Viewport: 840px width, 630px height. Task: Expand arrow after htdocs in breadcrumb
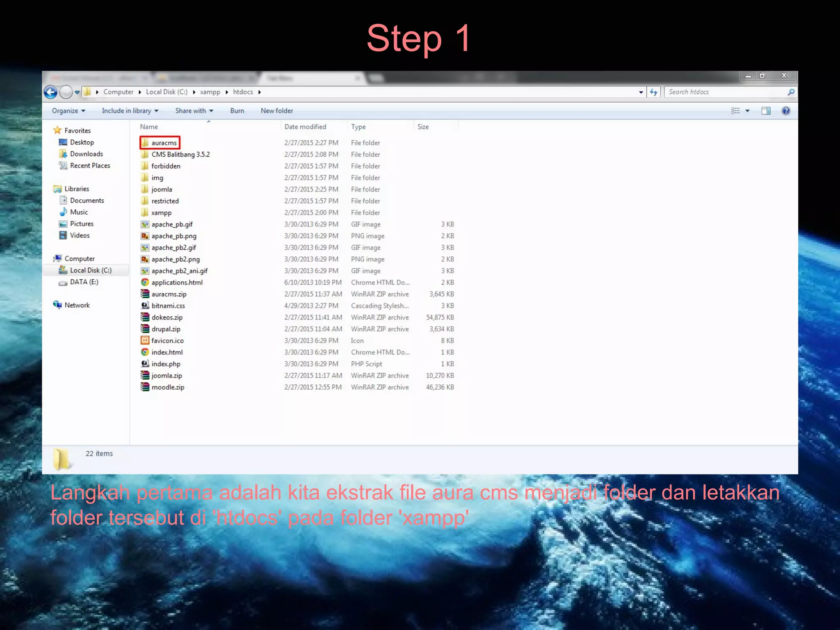260,92
